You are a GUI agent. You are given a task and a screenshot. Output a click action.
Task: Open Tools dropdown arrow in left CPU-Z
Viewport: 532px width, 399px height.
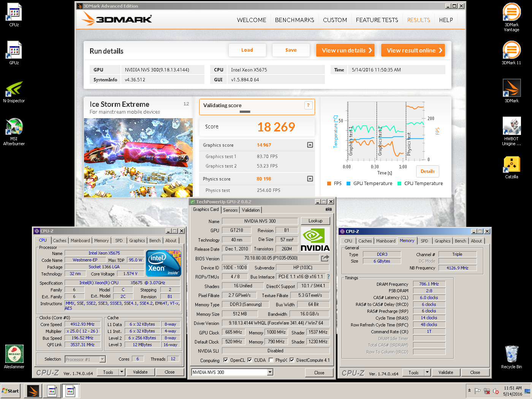pos(122,372)
